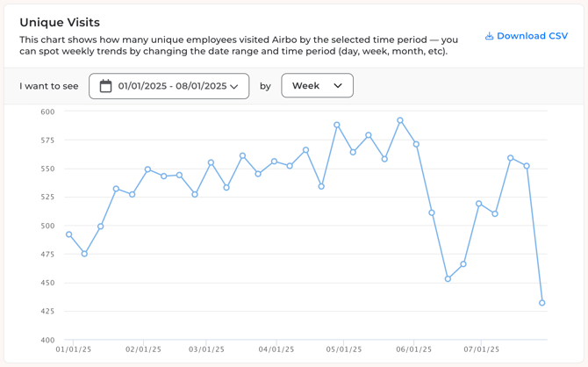Viewport: 588px width, 367px height.
Task: Click the 04/01/25 x-axis label
Action: click(x=276, y=349)
